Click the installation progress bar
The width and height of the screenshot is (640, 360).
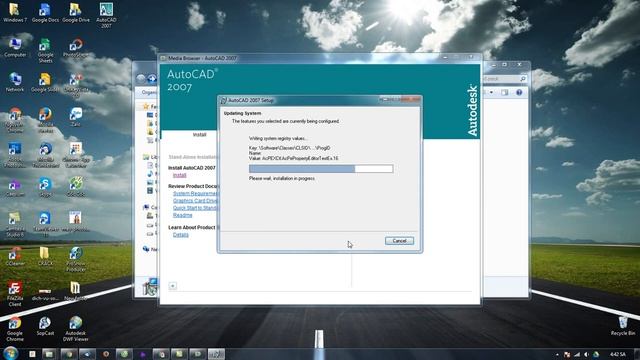(321, 169)
